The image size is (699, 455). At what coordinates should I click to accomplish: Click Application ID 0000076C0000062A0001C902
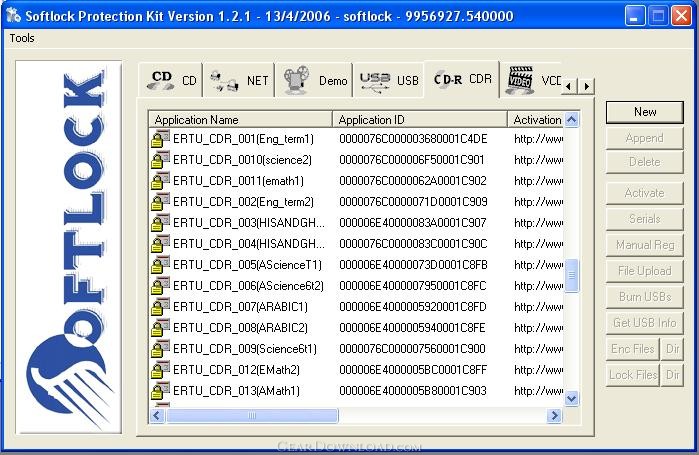click(413, 181)
